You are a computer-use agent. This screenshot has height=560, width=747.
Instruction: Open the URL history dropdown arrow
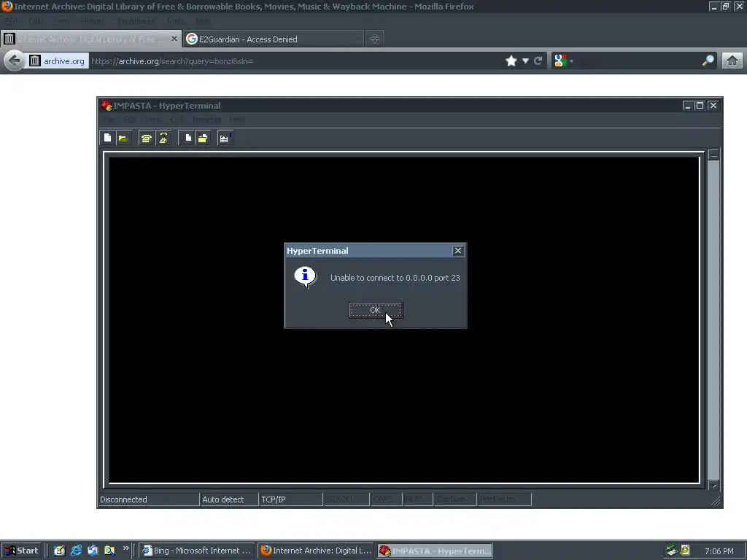click(x=525, y=61)
